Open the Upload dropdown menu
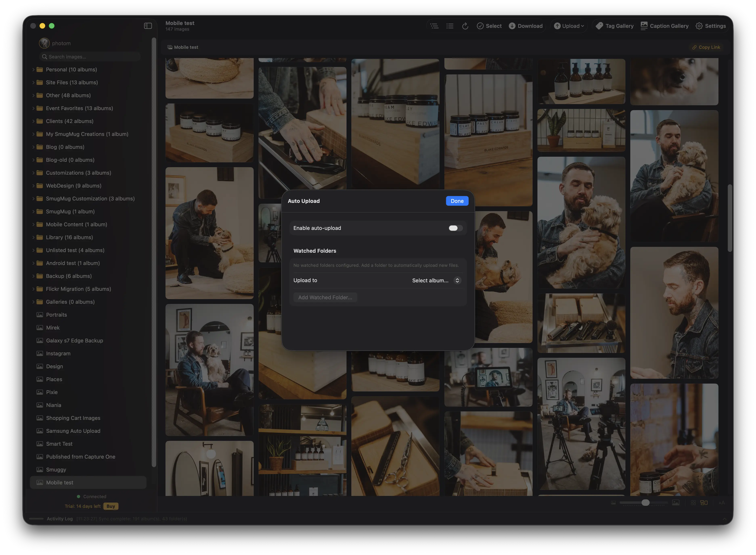 (x=569, y=26)
